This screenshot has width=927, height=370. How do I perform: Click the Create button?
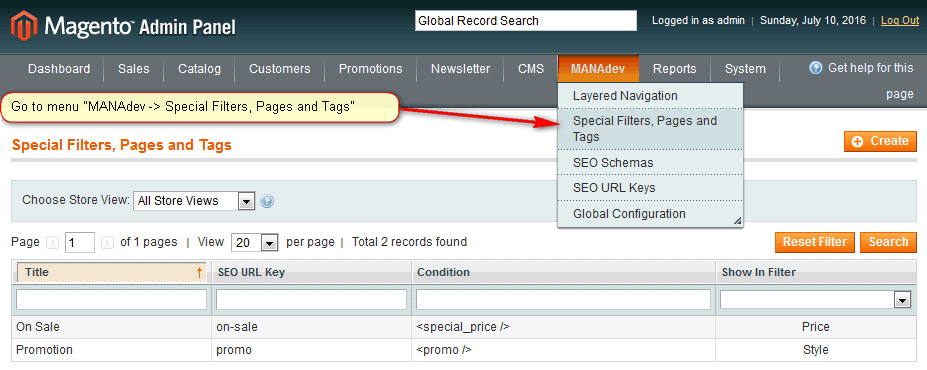880,141
